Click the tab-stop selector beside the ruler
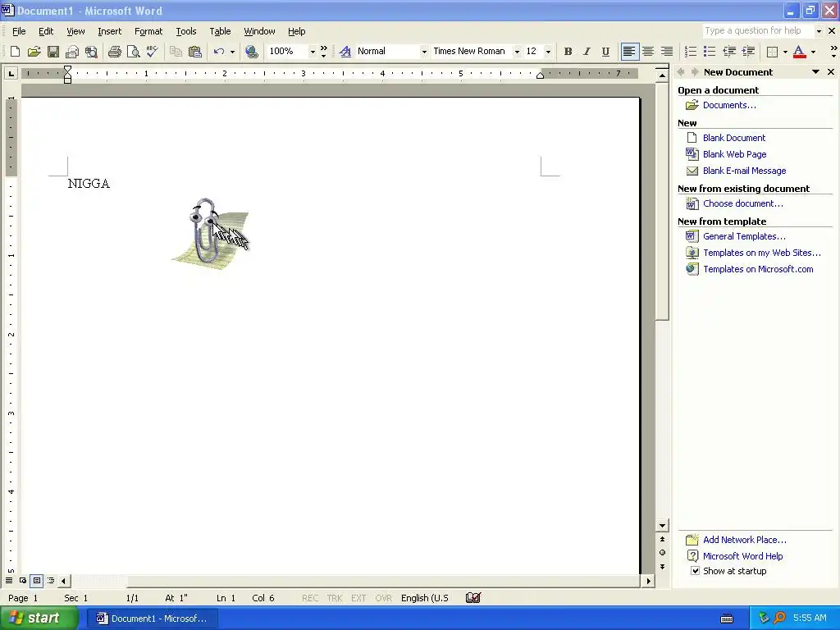This screenshot has height=630, width=840. click(11, 73)
